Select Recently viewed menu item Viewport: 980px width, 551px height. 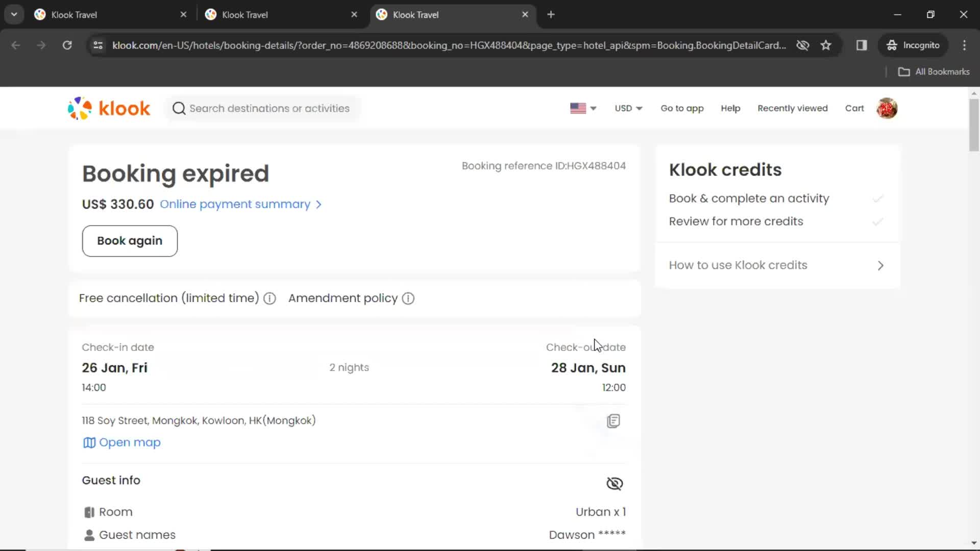pos(792,108)
